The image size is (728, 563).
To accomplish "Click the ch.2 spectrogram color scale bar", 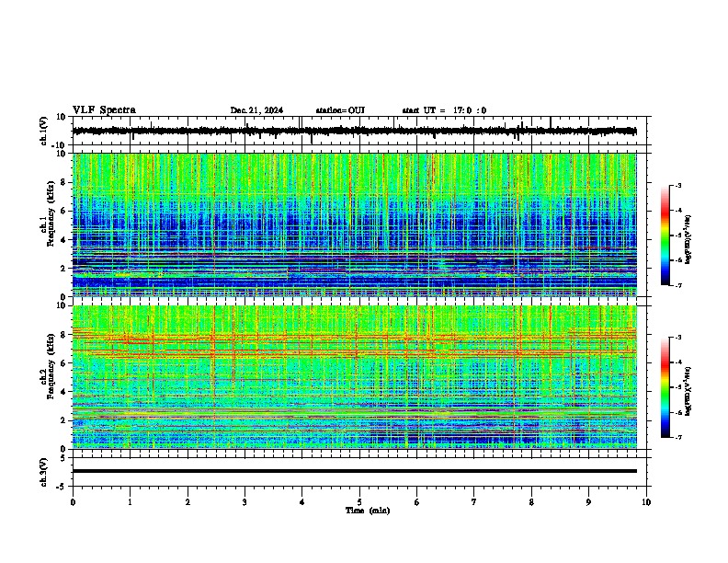I will coord(665,387).
